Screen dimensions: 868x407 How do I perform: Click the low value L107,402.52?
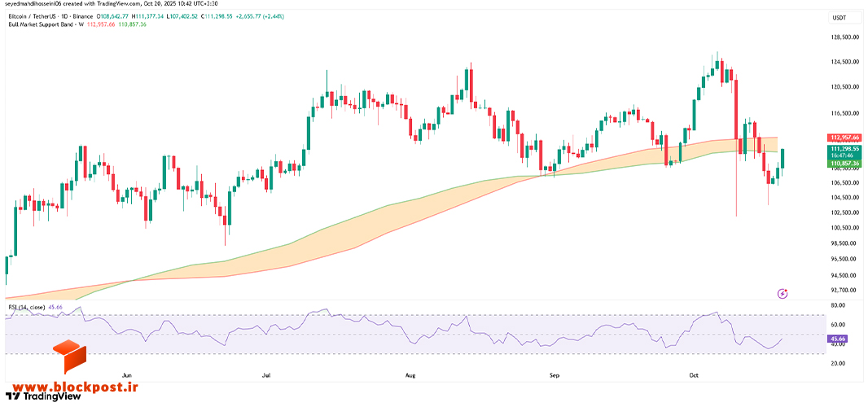point(182,16)
